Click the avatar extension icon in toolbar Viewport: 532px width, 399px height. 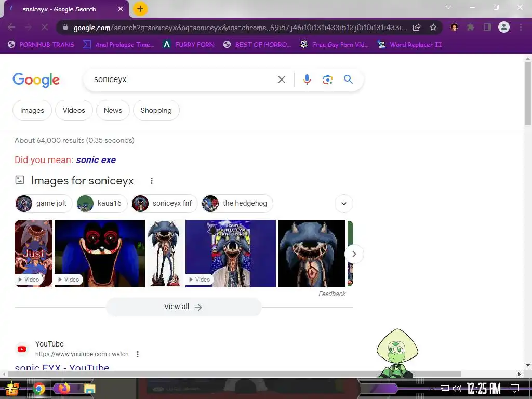click(454, 27)
